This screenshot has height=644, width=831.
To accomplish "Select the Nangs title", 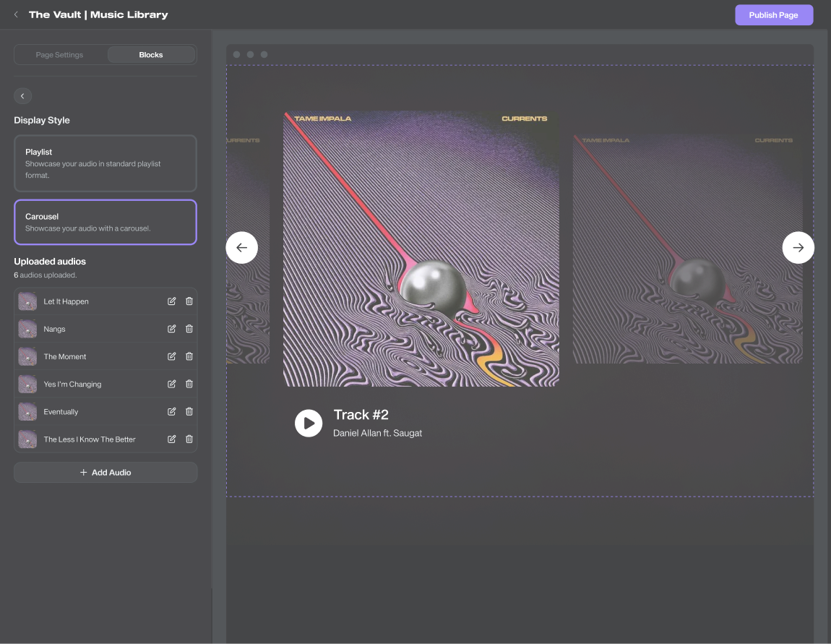I will click(55, 329).
